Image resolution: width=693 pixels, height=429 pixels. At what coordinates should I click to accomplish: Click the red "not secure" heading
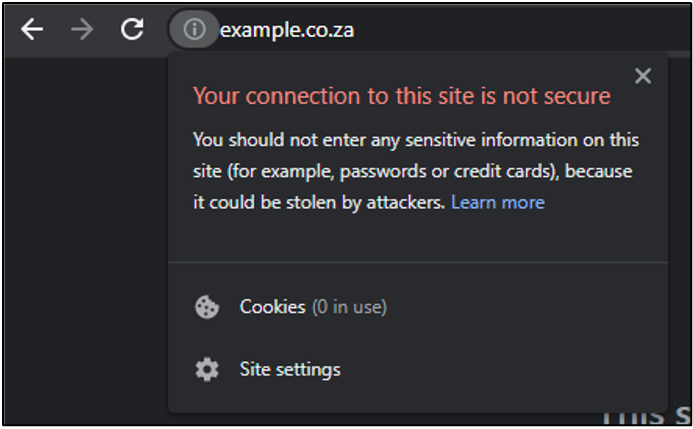pyautogui.click(x=402, y=96)
